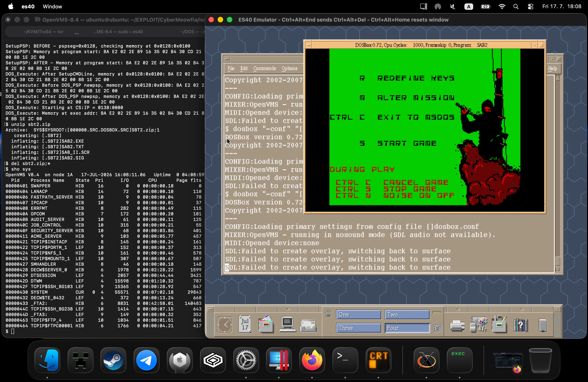Open the Options menu in DECterm

pos(289,68)
